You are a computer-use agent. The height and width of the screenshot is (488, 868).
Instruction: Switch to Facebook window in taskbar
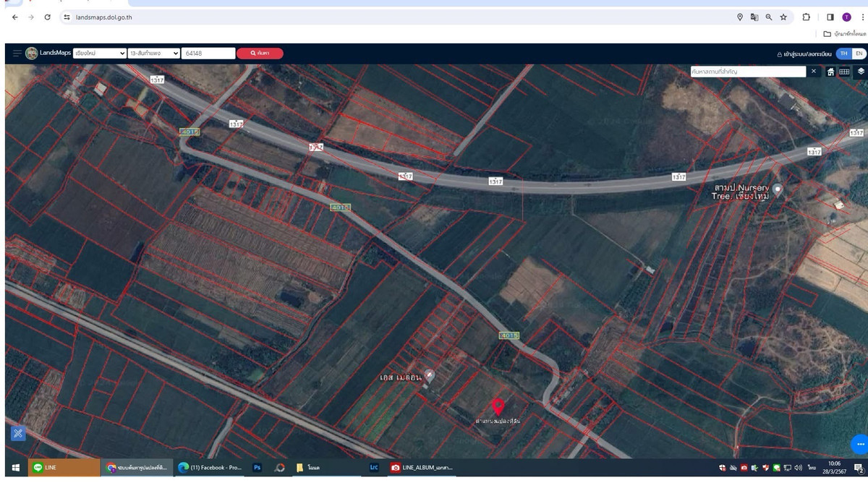pyautogui.click(x=210, y=468)
